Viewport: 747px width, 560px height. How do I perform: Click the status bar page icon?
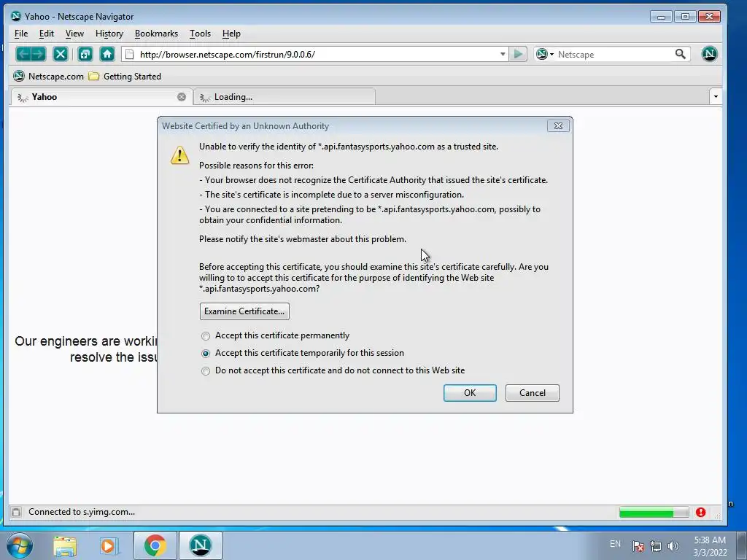click(x=16, y=513)
